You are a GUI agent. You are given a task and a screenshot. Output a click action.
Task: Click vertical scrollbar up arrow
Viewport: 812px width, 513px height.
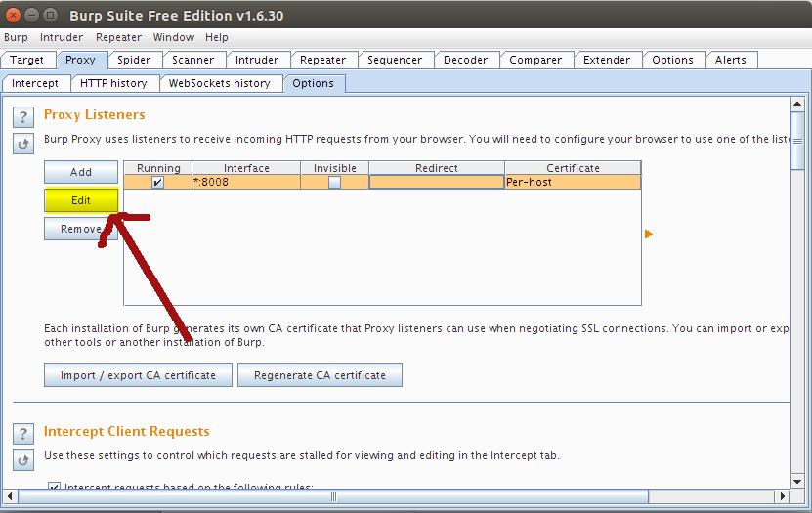[797, 104]
